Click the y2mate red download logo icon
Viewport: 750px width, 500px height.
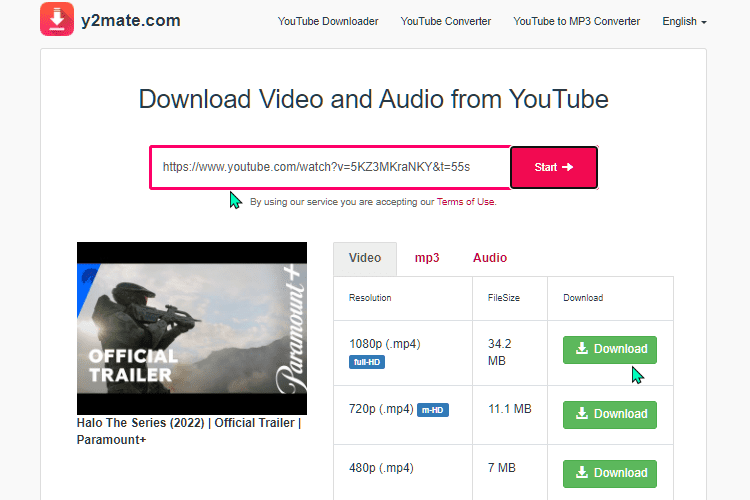57,19
